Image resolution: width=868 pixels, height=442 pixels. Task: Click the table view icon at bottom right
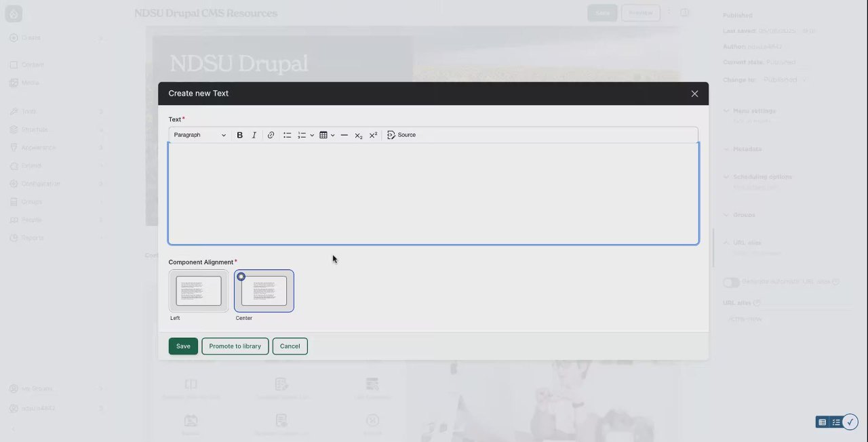(823, 422)
